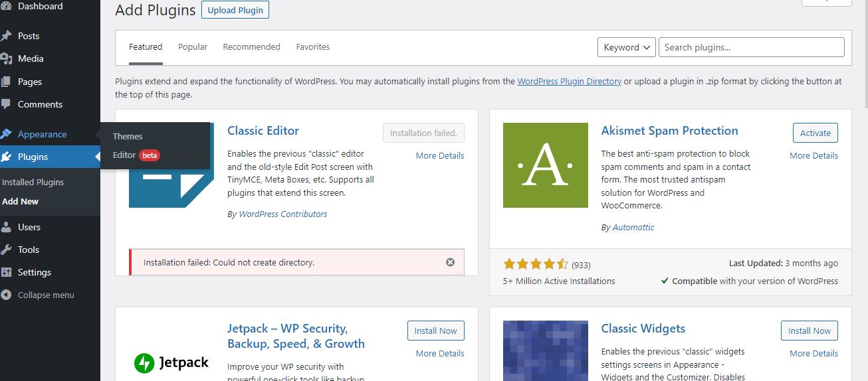Viewport: 868px width, 381px height.
Task: Dismiss the Installation failed error notice
Action: click(450, 262)
